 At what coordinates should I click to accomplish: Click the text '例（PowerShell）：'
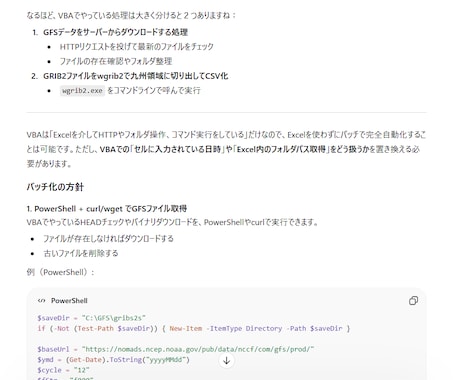60,272
